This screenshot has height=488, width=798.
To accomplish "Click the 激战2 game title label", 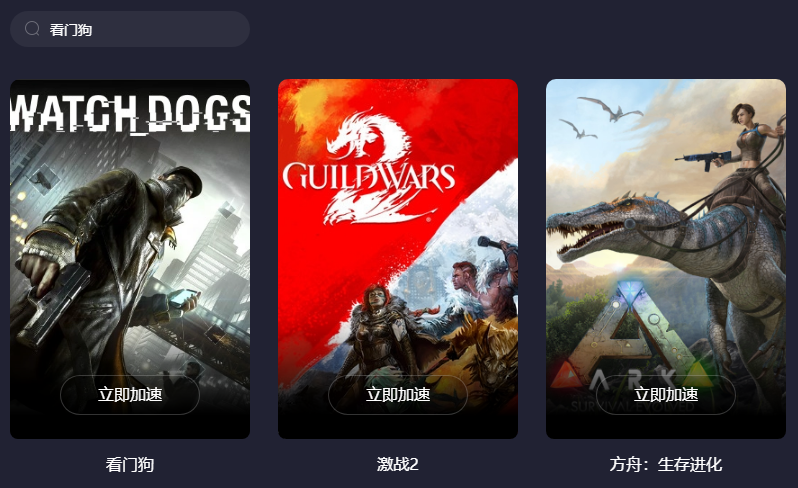I will coord(397,464).
